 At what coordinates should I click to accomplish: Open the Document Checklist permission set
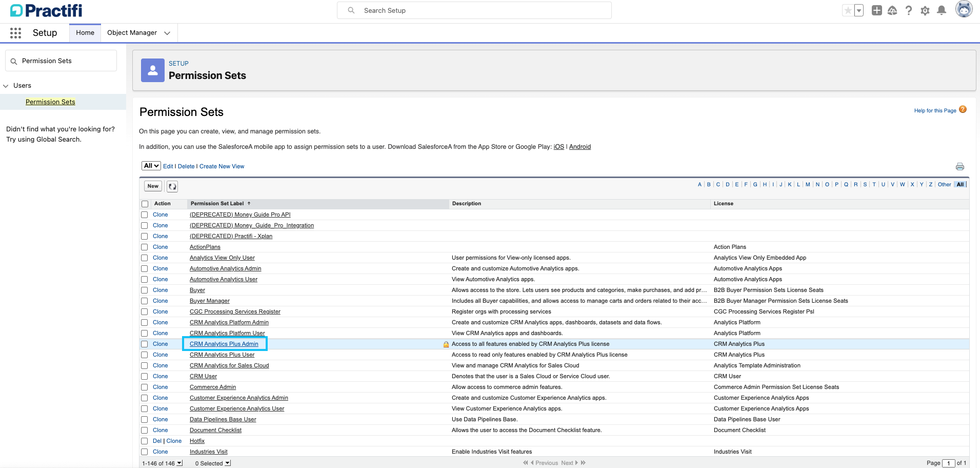coord(215,431)
